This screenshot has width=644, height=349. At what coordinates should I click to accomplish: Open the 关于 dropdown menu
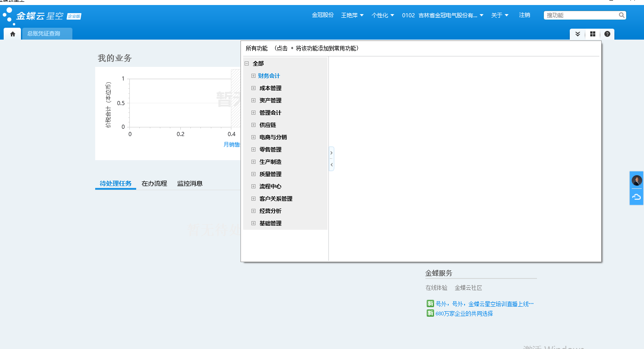click(x=500, y=15)
